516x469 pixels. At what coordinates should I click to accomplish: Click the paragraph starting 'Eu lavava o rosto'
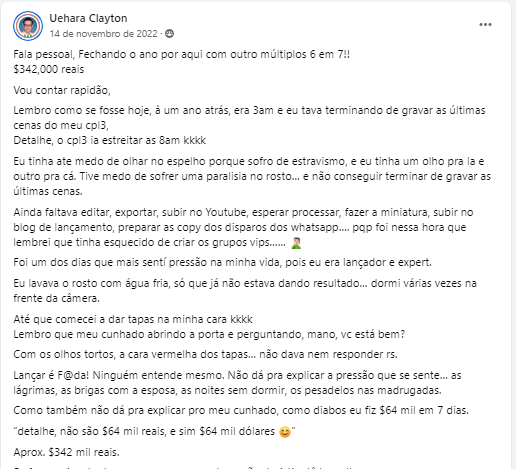(x=245, y=291)
